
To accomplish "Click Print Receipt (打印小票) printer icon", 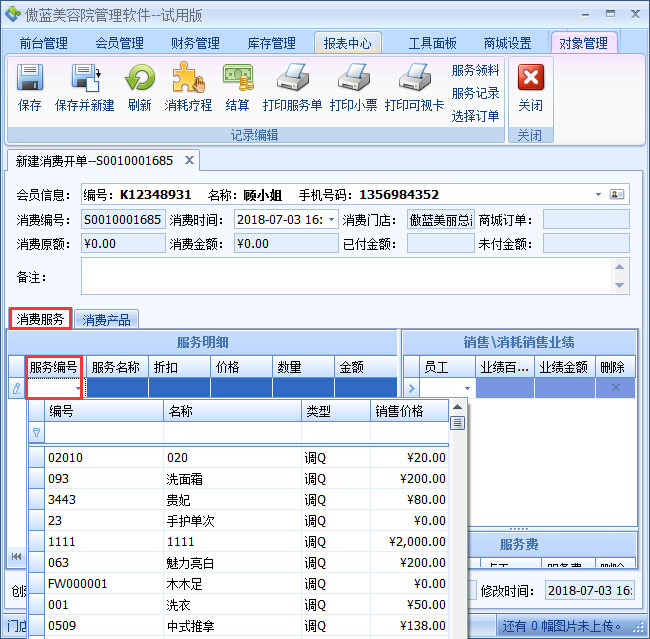I will pos(353,79).
